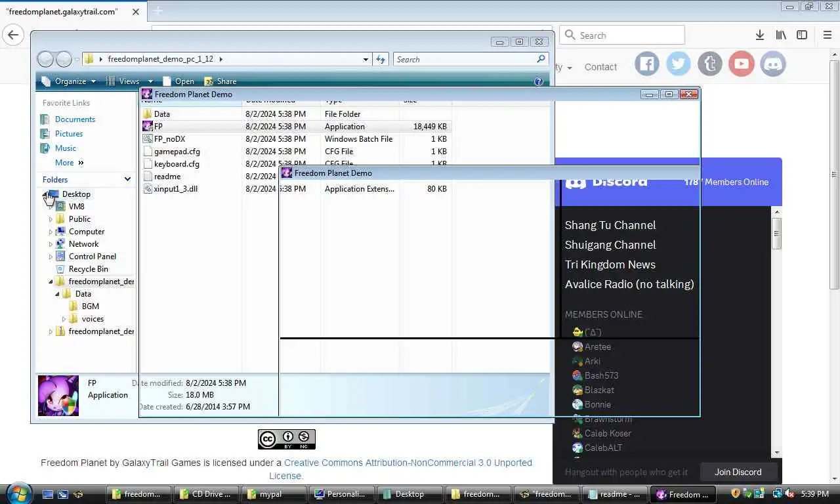Go back in the browser

[13, 35]
